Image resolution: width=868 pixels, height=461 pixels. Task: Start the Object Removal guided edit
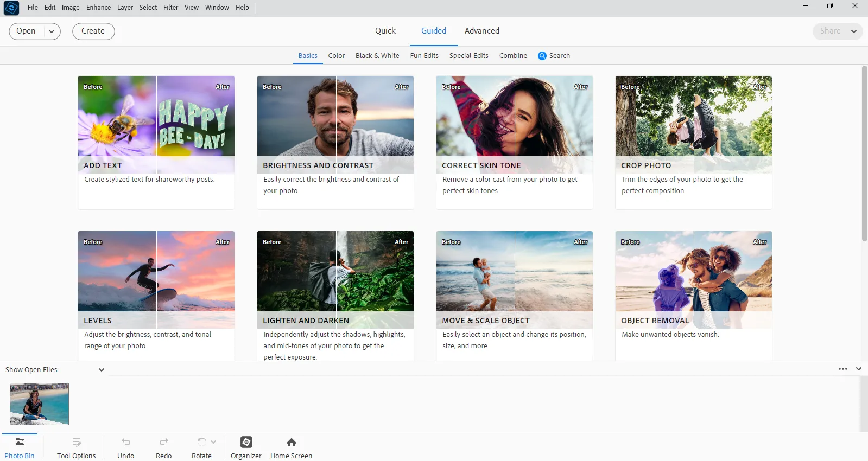694,296
